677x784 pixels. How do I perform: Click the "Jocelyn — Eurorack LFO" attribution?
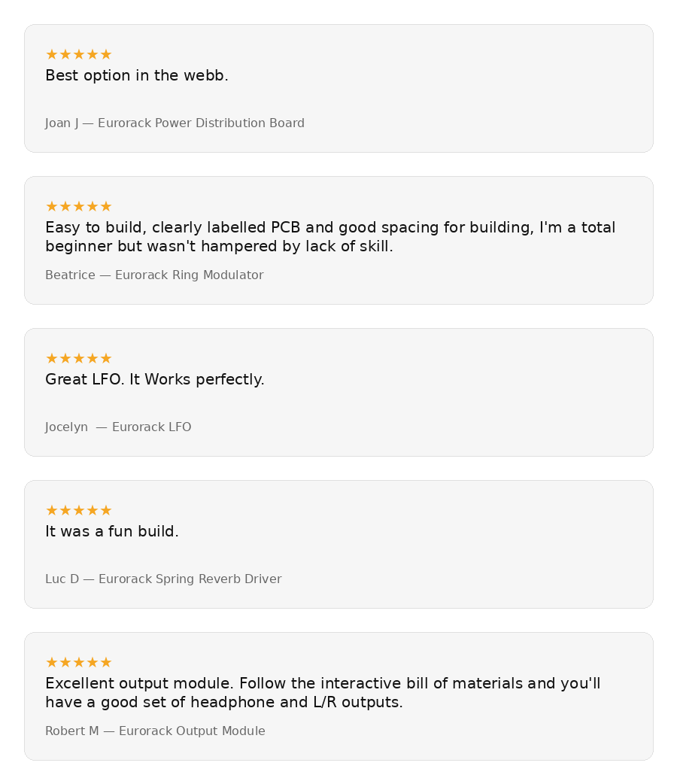pyautogui.click(x=118, y=427)
